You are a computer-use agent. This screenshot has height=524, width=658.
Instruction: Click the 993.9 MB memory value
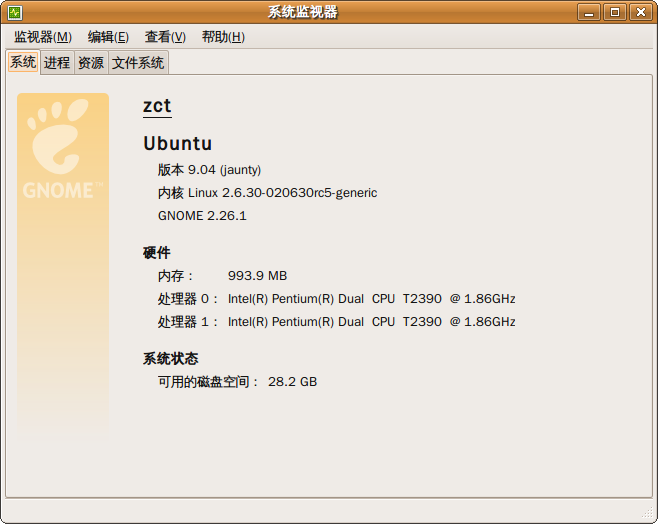tap(257, 276)
